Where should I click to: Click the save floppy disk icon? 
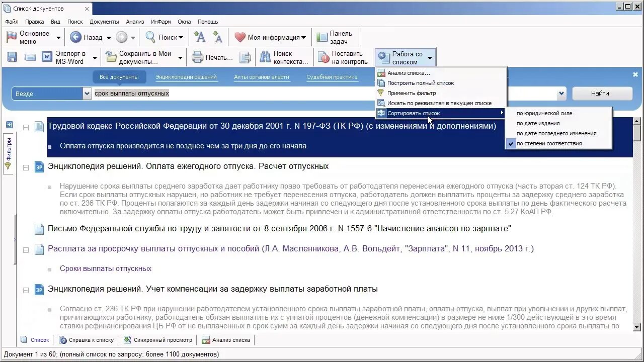pyautogui.click(x=12, y=57)
